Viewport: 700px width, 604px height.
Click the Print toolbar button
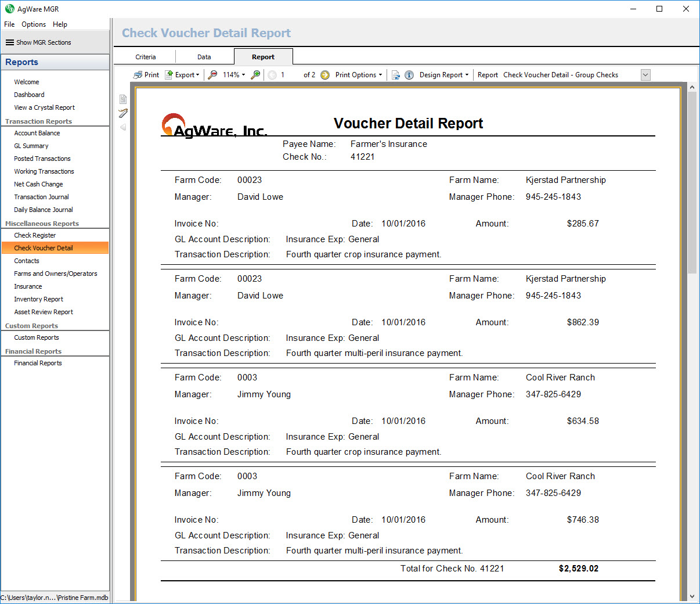click(x=146, y=75)
